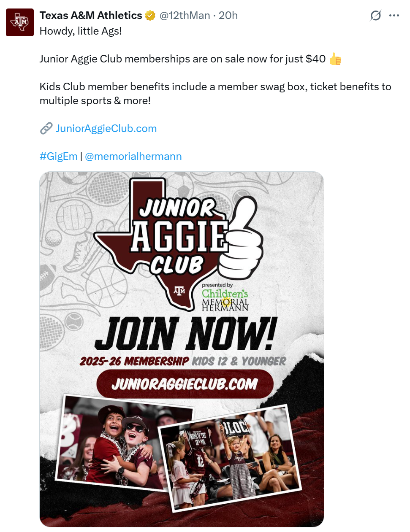The height and width of the screenshot is (532, 410).
Task: Click the JOIN NOW! headline in image
Action: tap(186, 334)
